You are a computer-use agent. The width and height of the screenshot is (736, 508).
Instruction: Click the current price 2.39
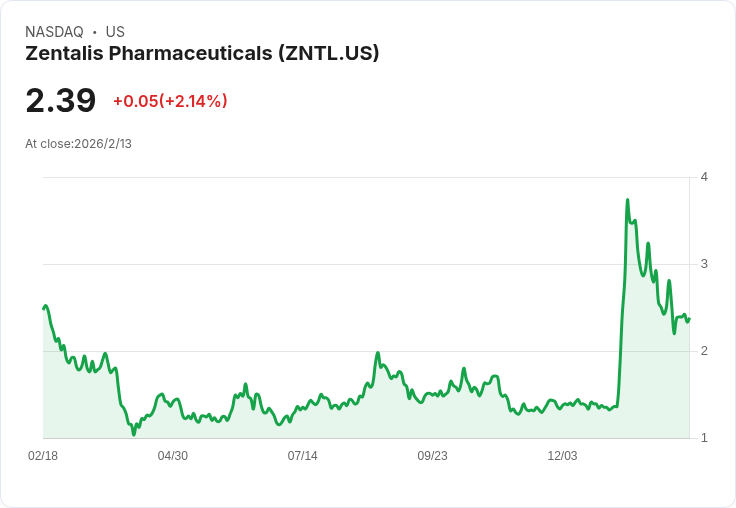pos(61,101)
